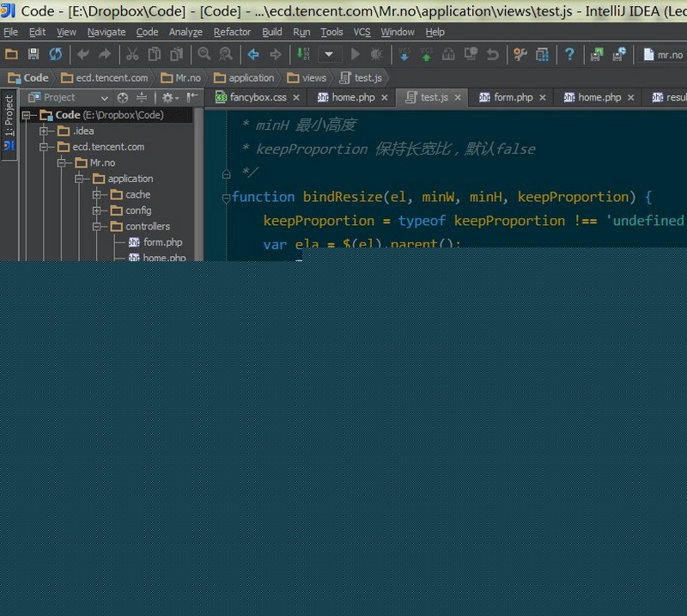Close the form.php editor tab
Viewport: 687px width, 616px height.
(x=543, y=98)
